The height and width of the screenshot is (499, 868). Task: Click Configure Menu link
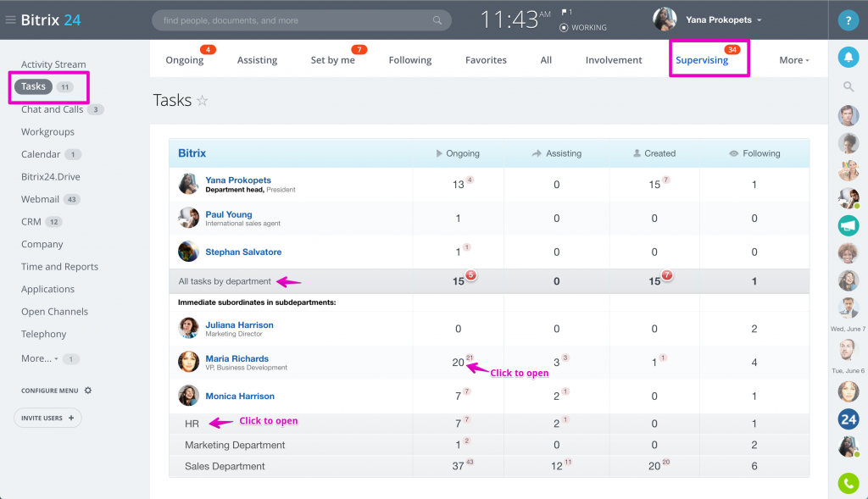50,391
